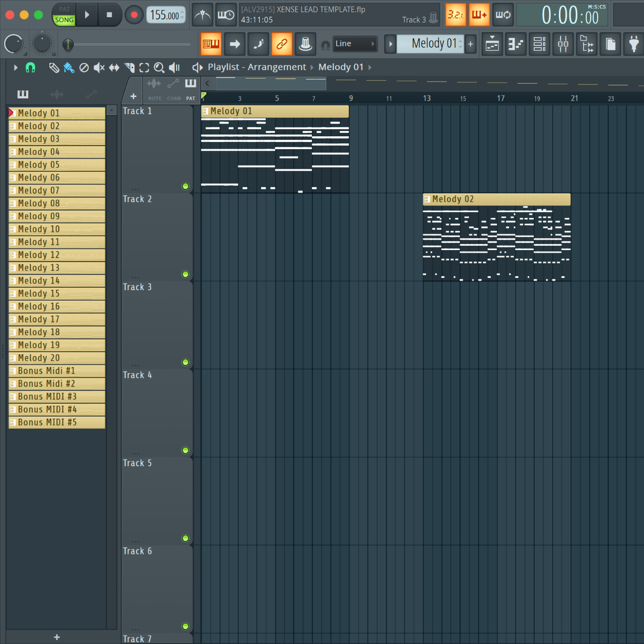Viewport: 644px width, 644px height.
Task: Open the plugin picker plug icon
Action: coord(634,44)
